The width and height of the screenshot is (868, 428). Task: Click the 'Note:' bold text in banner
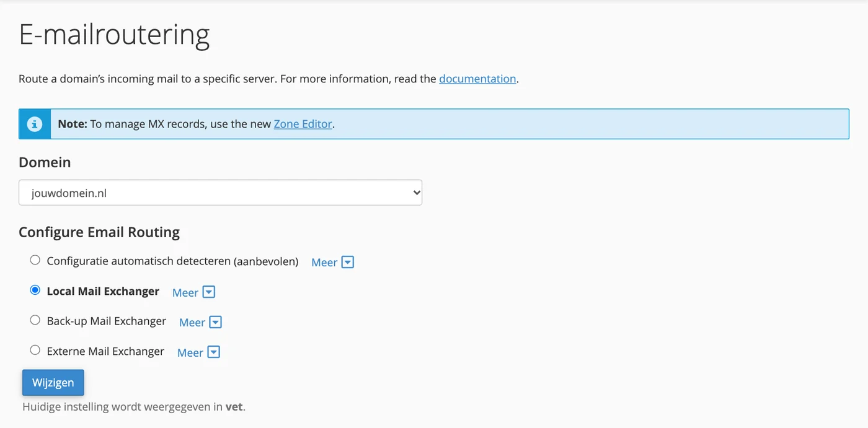[73, 124]
